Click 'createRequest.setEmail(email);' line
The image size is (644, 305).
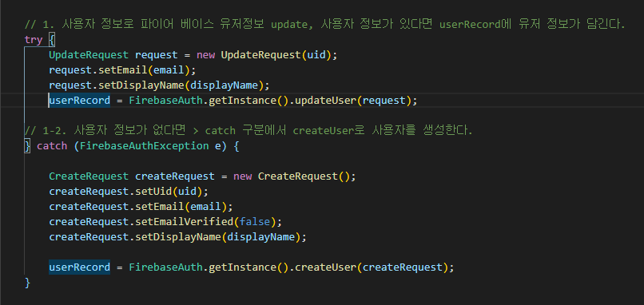coord(141,207)
